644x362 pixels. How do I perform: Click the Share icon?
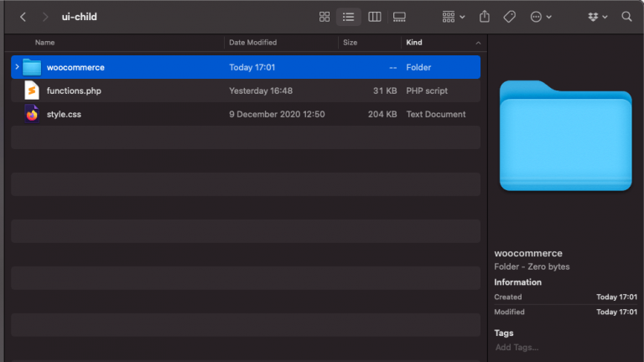tap(485, 17)
